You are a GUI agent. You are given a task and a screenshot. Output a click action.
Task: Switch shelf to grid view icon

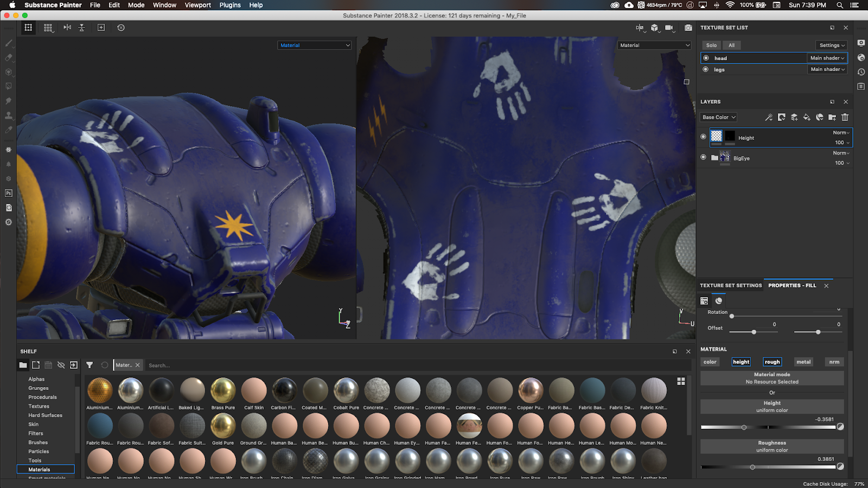[681, 381]
